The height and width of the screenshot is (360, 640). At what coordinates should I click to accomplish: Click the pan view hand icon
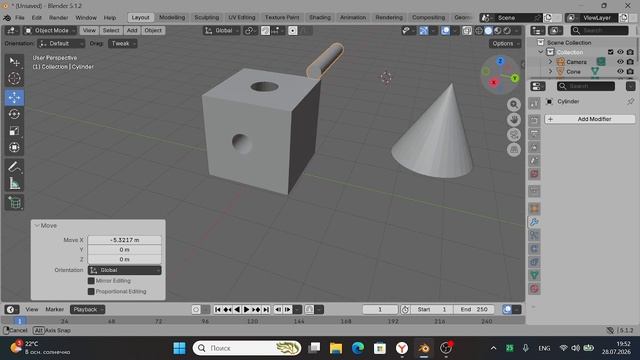(514, 120)
